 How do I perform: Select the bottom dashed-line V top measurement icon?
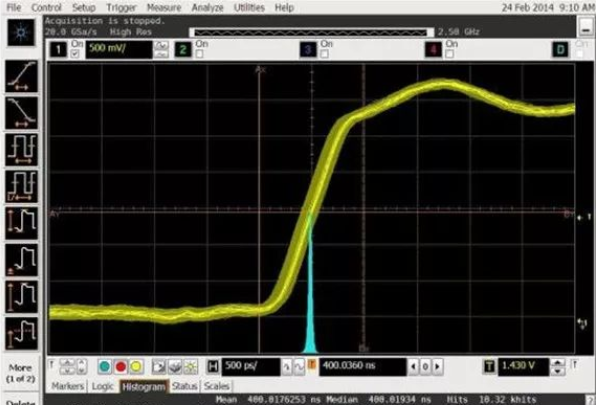click(x=21, y=333)
